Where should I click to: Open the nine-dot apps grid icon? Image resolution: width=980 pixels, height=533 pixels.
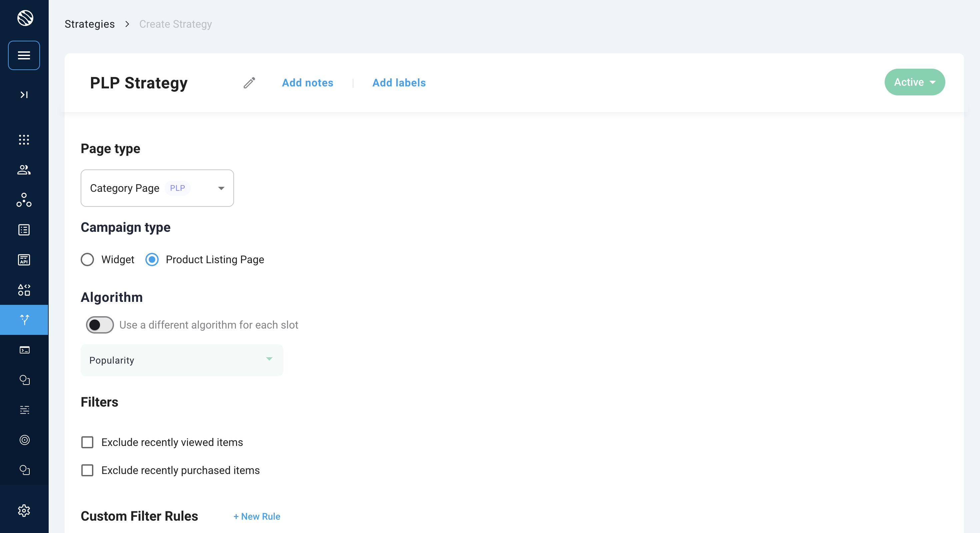pyautogui.click(x=24, y=140)
